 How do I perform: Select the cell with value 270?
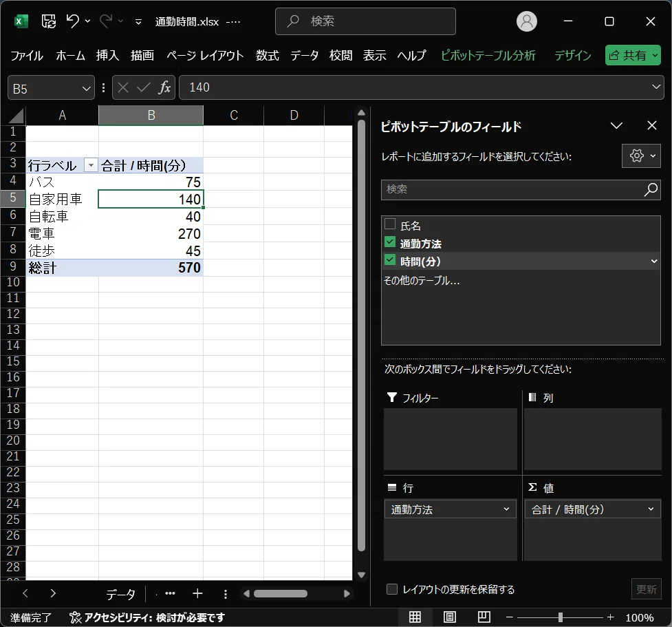click(151, 234)
